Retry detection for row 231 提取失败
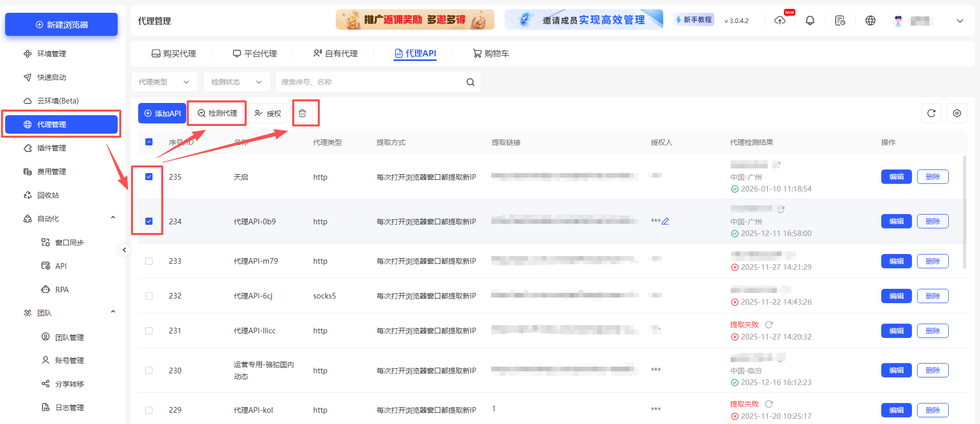The image size is (980, 424). [769, 325]
